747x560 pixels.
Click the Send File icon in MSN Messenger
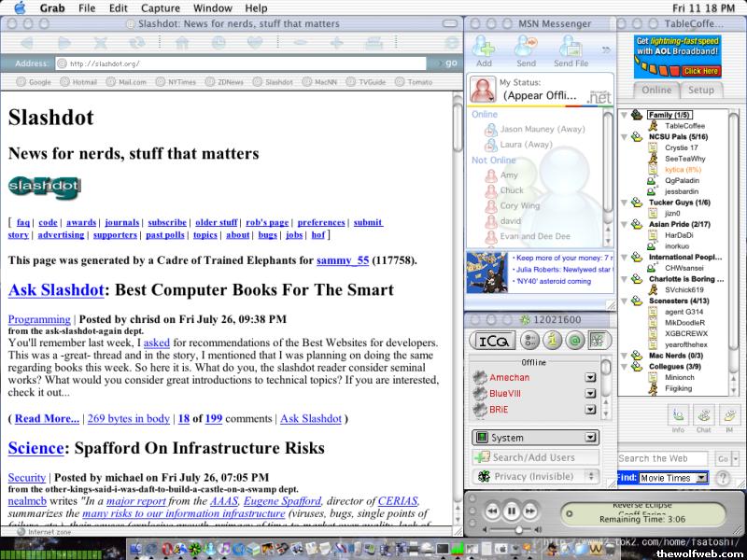(571, 47)
